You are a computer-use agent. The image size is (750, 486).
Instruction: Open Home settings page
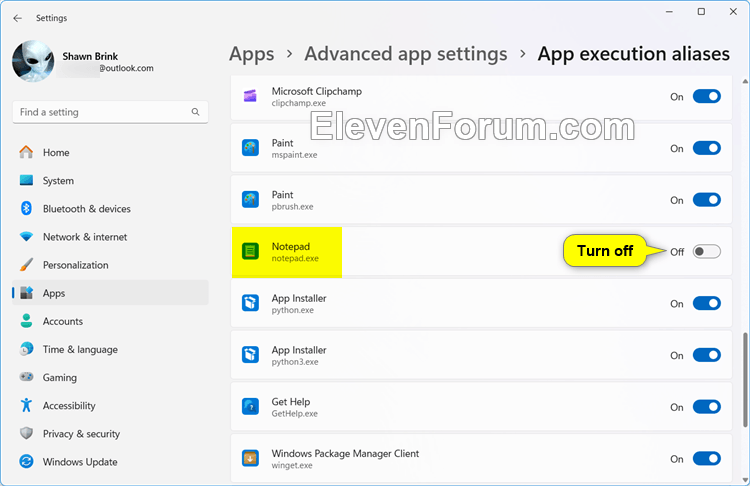[56, 153]
